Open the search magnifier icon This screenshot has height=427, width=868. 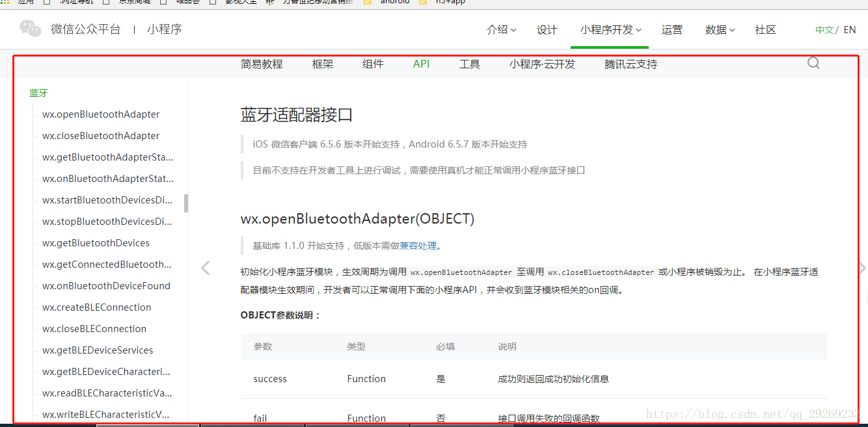click(813, 63)
